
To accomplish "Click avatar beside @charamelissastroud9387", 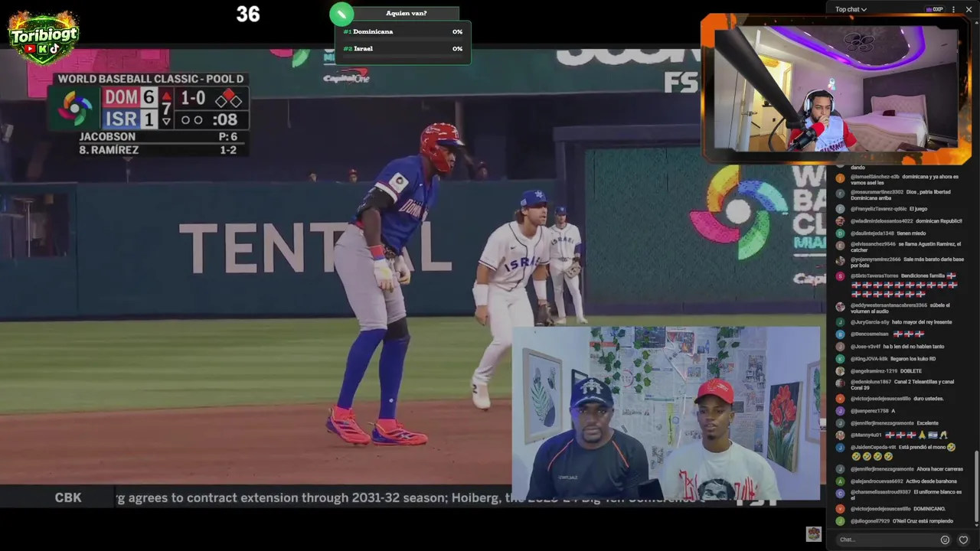I will click(x=840, y=494).
